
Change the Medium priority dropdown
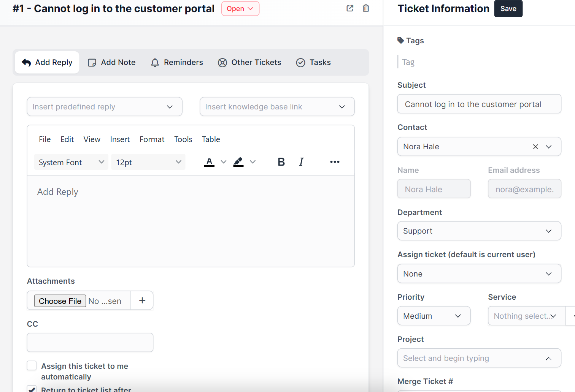434,316
